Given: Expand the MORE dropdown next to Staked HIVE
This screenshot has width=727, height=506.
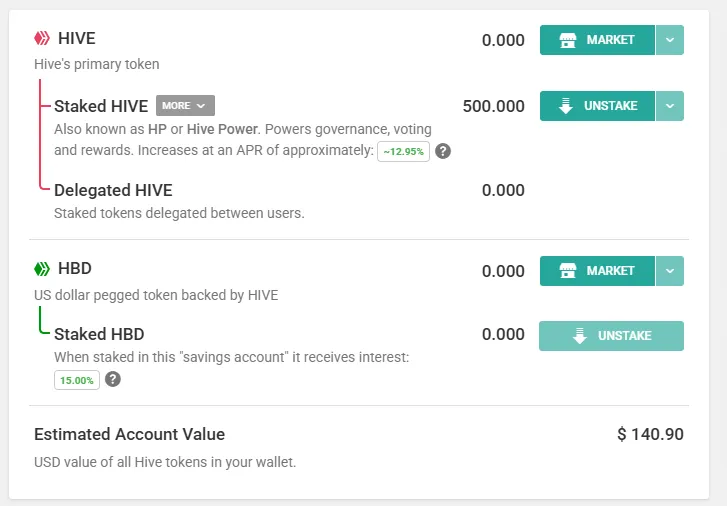Looking at the screenshot, I should 185,106.
